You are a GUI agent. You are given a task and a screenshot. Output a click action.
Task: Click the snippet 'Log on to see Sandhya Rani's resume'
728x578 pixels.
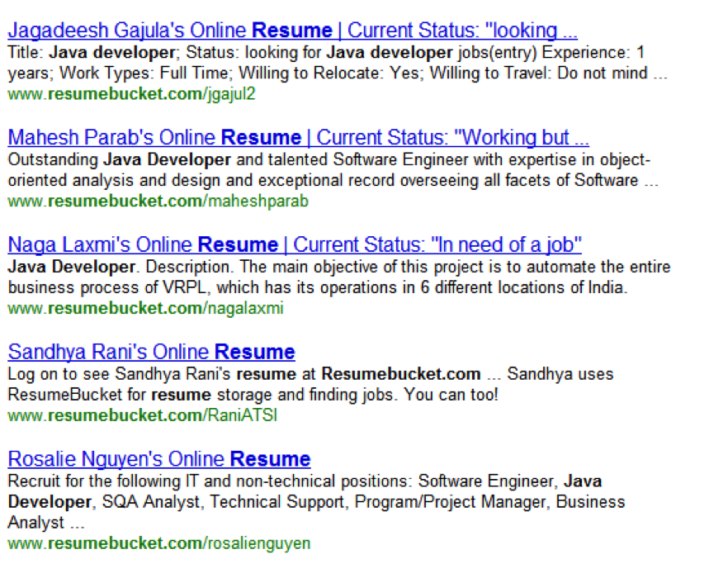[x=310, y=384]
